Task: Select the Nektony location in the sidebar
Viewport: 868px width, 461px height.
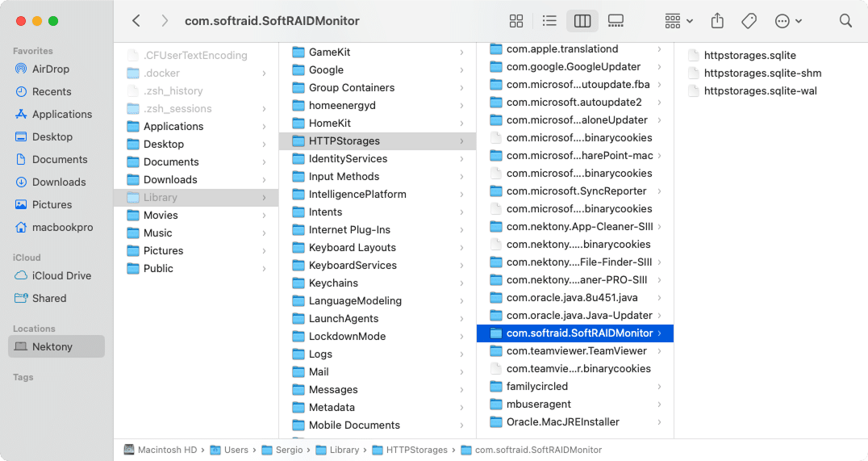Action: point(56,347)
